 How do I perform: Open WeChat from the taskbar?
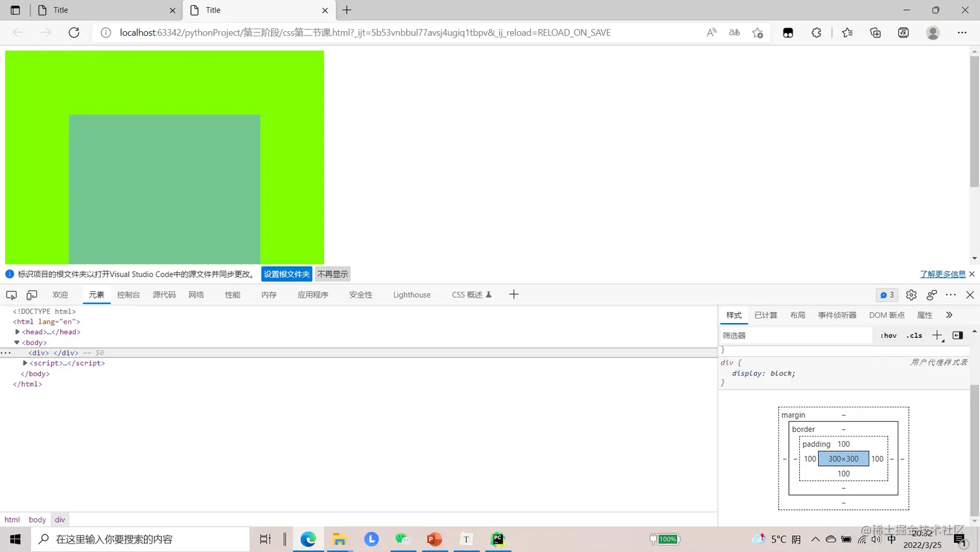point(402,539)
